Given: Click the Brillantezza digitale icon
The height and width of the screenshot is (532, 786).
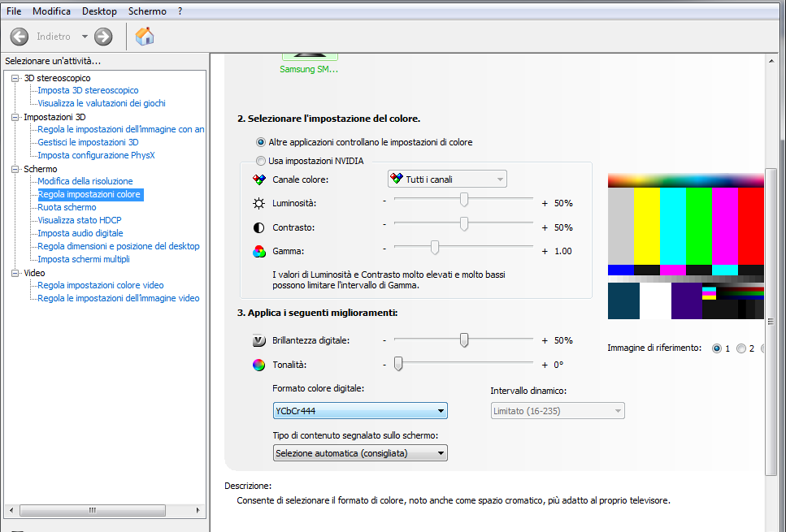Looking at the screenshot, I should coord(259,340).
